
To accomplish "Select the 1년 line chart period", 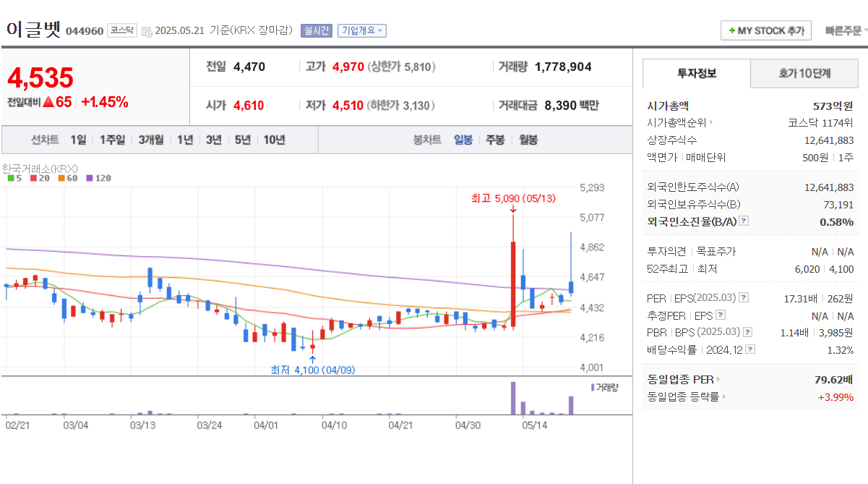I will 185,140.
